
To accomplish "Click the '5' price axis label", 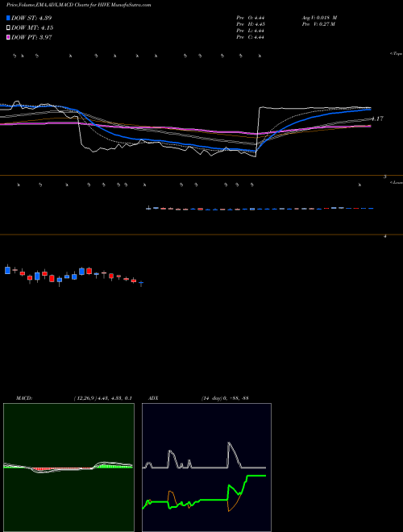I will tap(385, 177).
